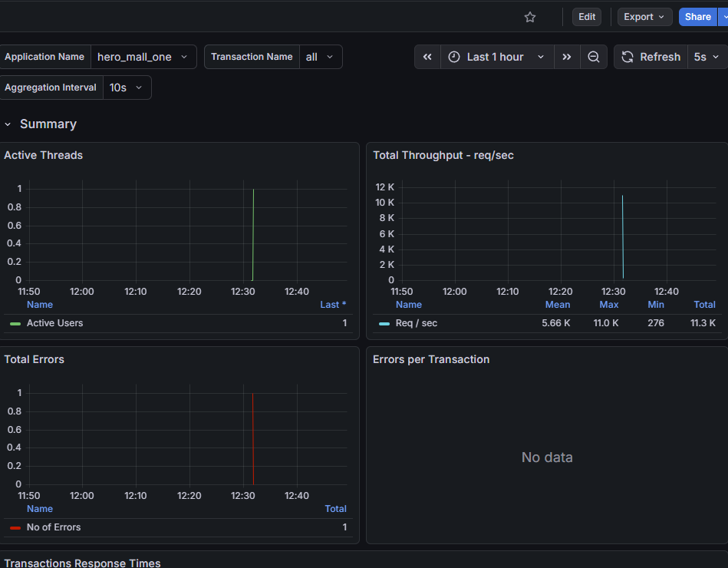This screenshot has width=728, height=568.
Task: Open the 5s auto-refresh interval dropdown
Action: point(707,57)
